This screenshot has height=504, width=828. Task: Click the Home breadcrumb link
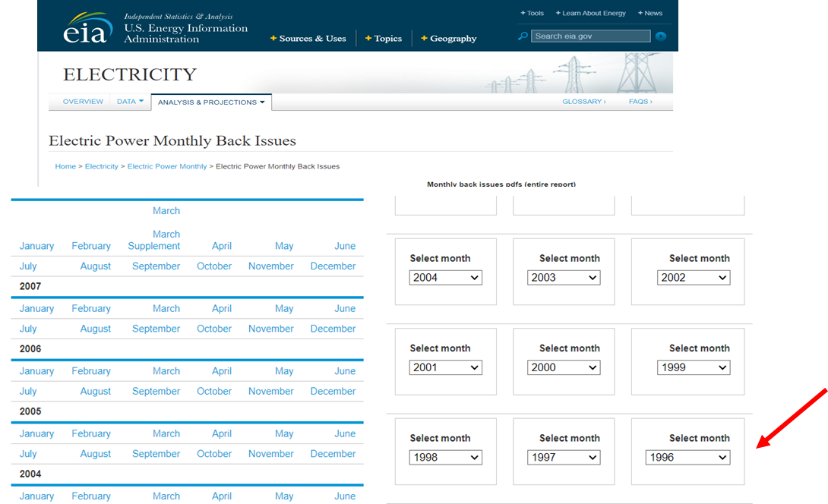click(65, 166)
